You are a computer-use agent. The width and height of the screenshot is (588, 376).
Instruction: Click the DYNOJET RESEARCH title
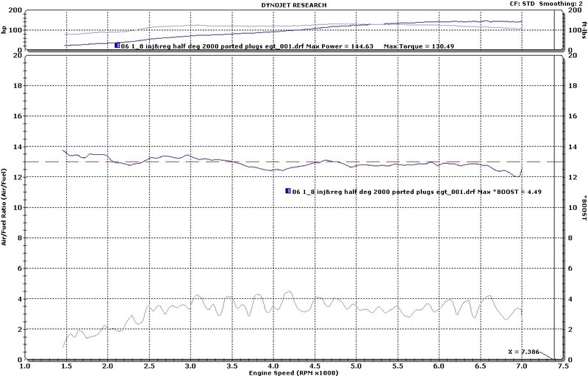click(293, 5)
